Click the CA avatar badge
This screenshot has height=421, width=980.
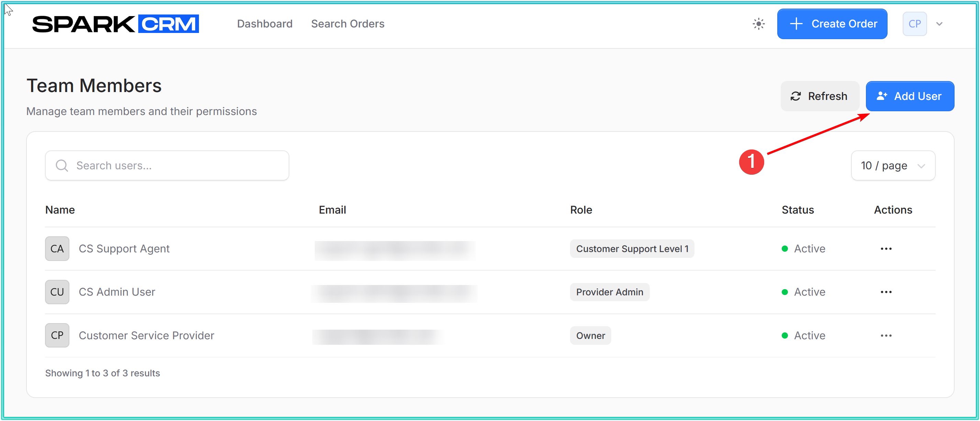click(x=57, y=249)
